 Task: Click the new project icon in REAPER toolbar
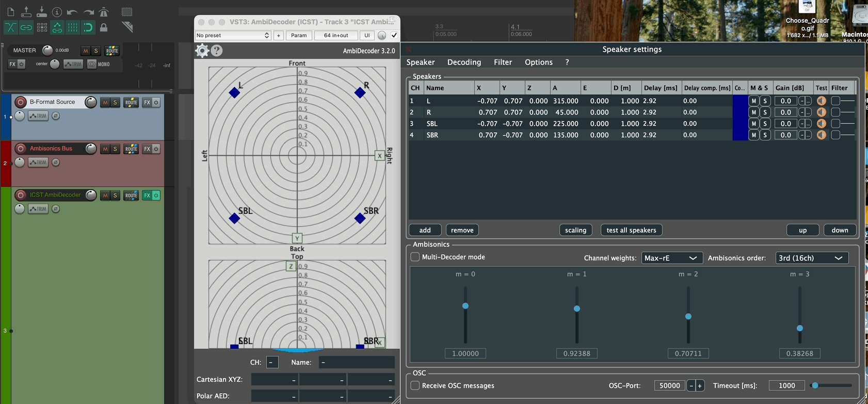point(11,11)
